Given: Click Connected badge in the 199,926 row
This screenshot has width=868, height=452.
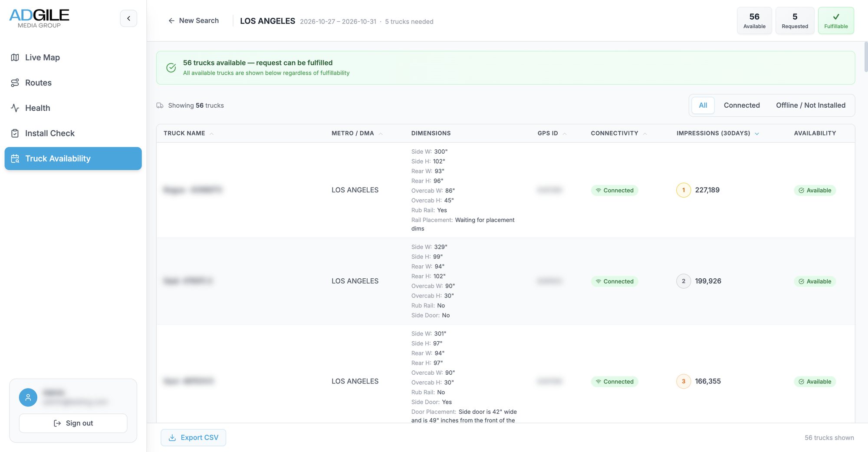Looking at the screenshot, I should tap(614, 281).
